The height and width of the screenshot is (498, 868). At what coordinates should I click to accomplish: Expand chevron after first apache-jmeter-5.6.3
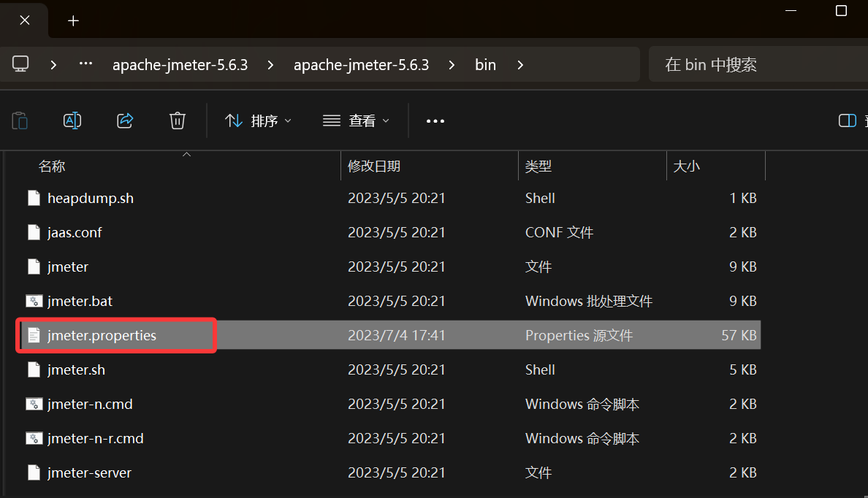click(270, 65)
